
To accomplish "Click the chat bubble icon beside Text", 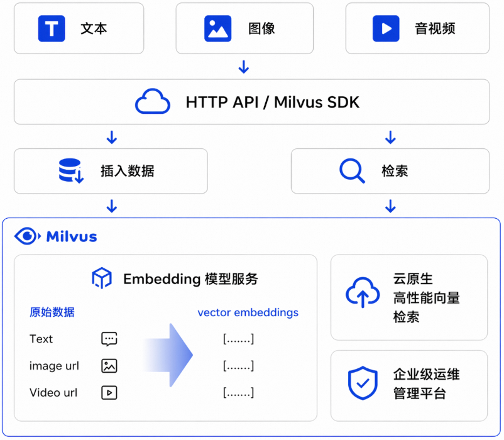I will point(109,339).
